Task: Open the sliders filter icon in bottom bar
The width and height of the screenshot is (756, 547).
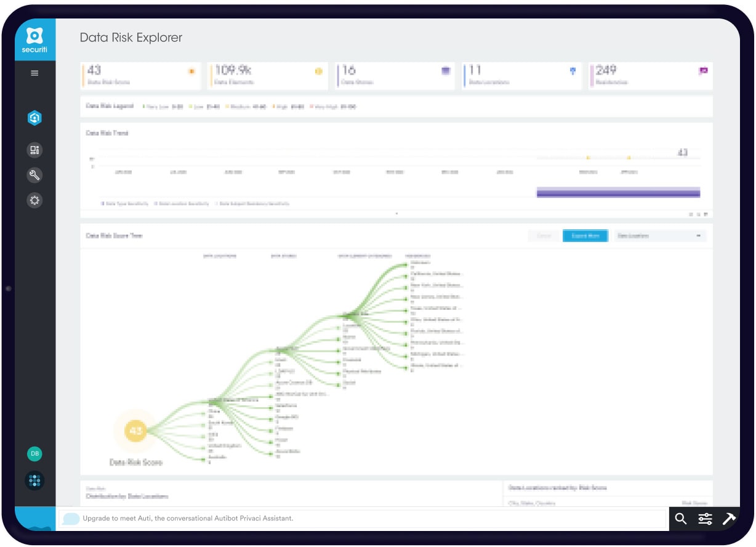Action: [x=705, y=519]
